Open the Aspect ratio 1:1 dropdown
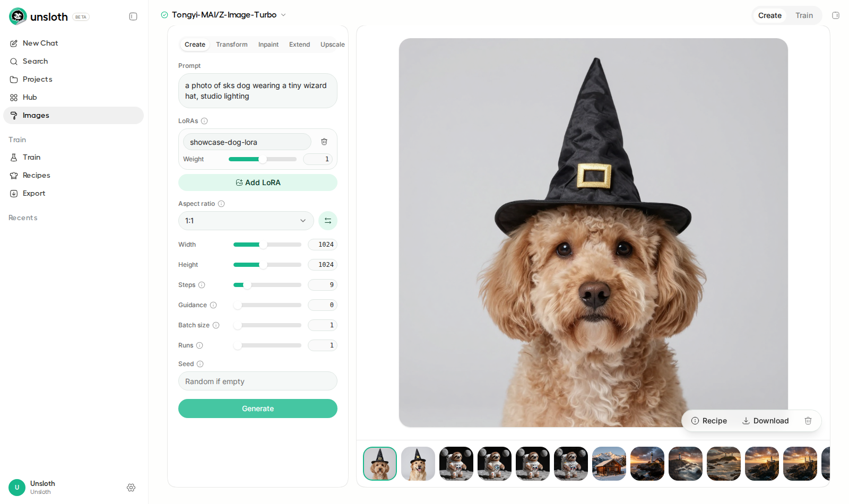 (x=246, y=221)
